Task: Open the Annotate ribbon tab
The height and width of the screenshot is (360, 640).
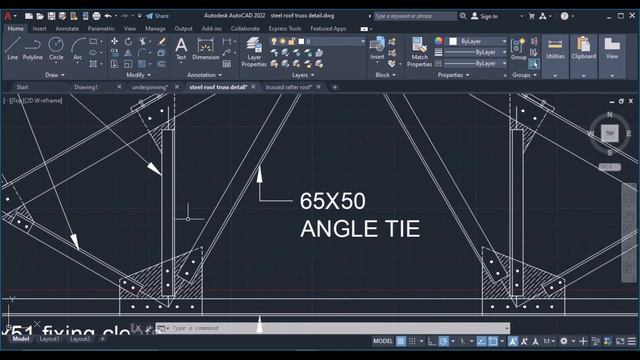Action: (x=67, y=29)
